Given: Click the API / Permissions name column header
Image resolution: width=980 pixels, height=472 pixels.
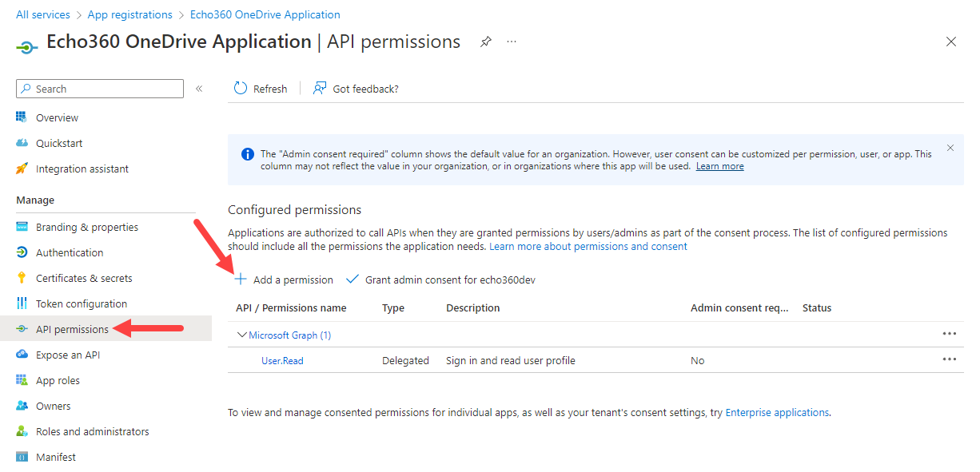Looking at the screenshot, I should (291, 307).
